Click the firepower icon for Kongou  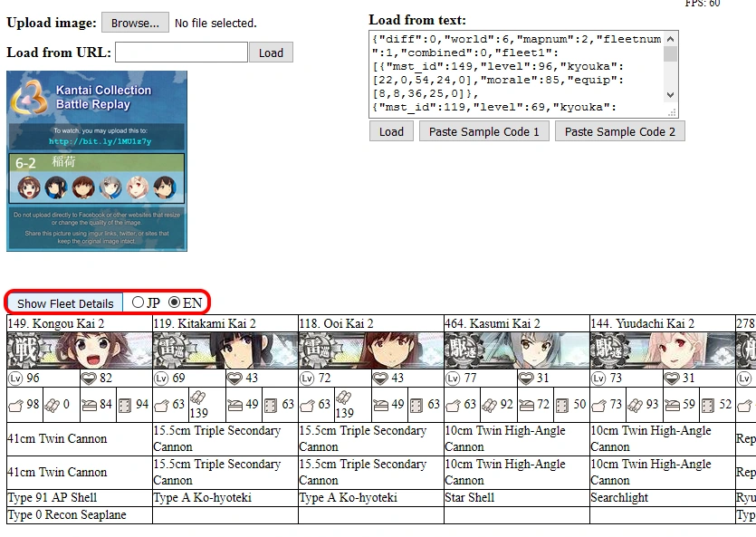point(15,406)
